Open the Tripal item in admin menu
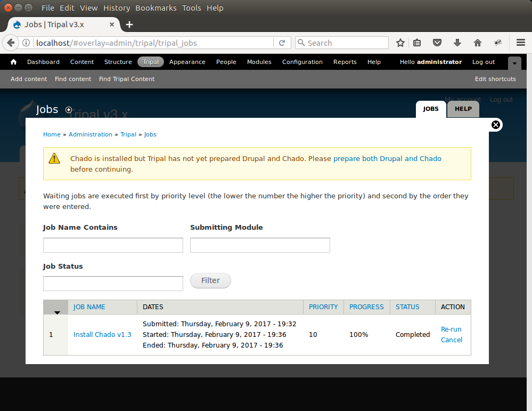This screenshot has width=532, height=411. click(x=151, y=62)
